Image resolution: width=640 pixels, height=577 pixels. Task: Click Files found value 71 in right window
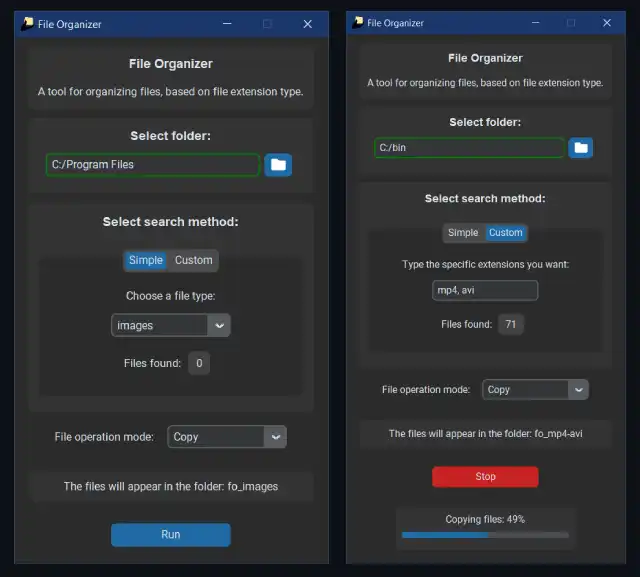(x=511, y=324)
